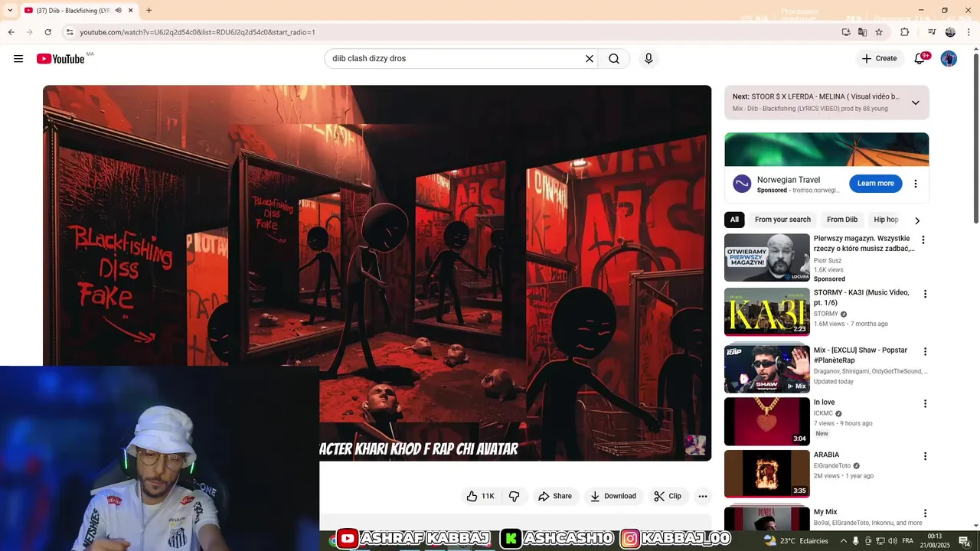Dislike the video with the thumbs down icon

(x=514, y=496)
